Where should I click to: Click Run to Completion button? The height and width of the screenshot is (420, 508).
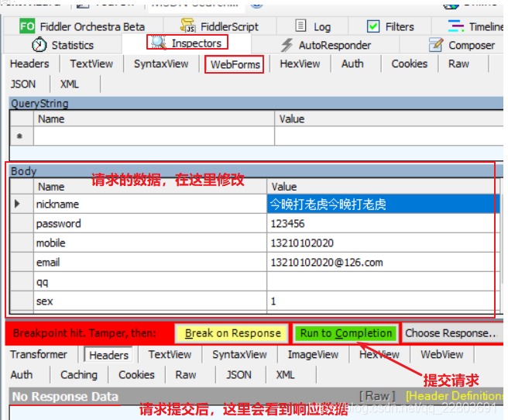(345, 333)
